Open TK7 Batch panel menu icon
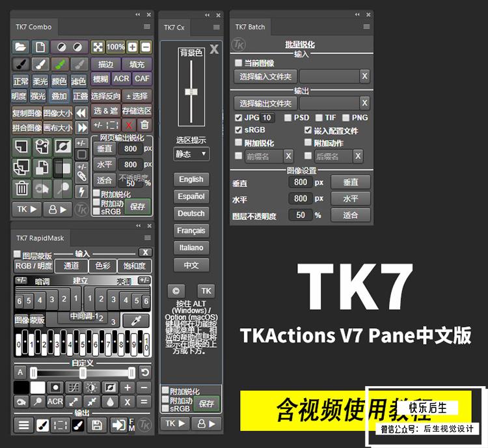The image size is (488, 448). (x=366, y=27)
